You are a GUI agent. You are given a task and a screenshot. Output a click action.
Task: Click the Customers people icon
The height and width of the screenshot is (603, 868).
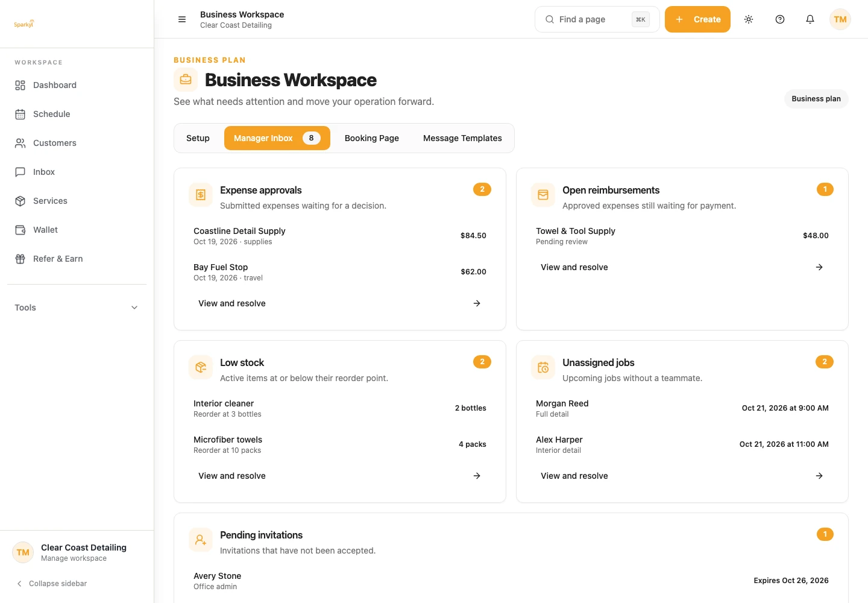(20, 143)
